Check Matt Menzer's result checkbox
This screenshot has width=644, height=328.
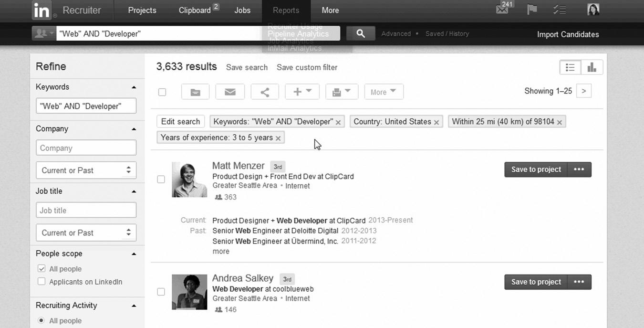coord(161,179)
